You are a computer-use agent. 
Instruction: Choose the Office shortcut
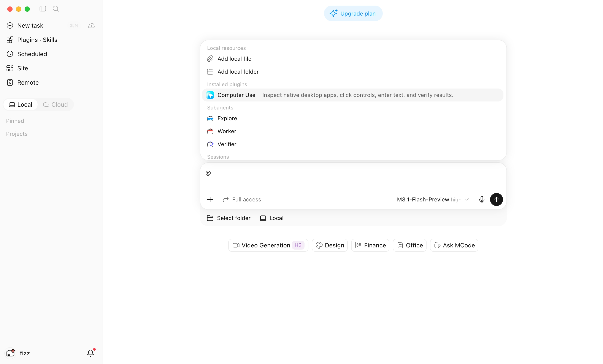409,245
